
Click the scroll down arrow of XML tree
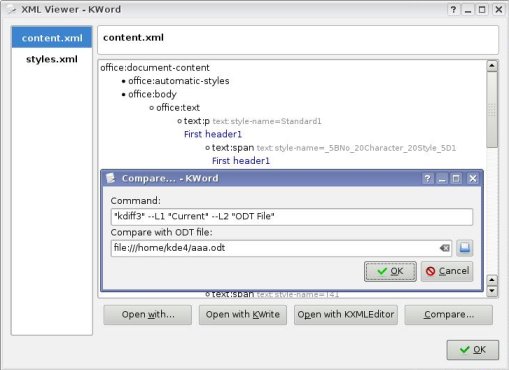(x=492, y=291)
